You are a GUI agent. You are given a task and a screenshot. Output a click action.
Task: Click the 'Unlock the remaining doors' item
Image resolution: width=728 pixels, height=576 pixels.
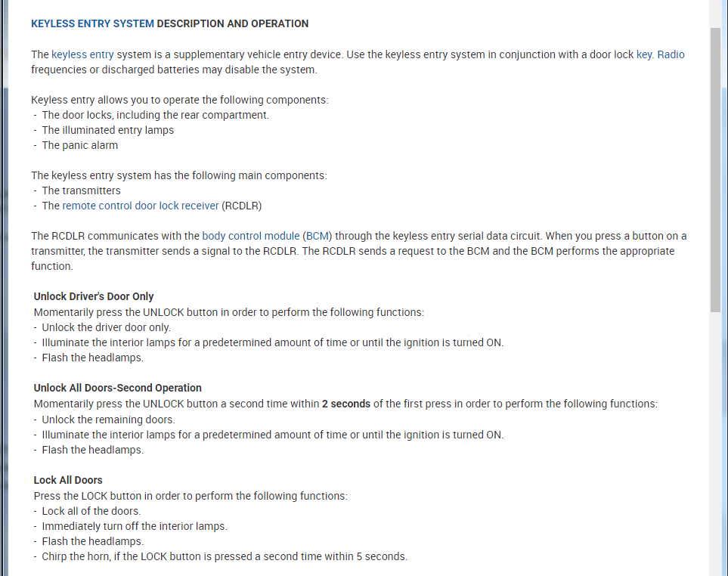(108, 420)
